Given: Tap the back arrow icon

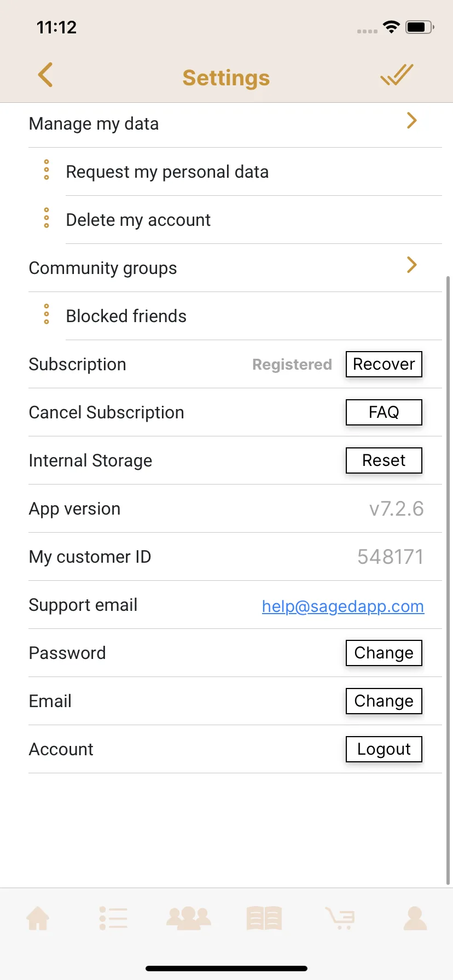Looking at the screenshot, I should coord(45,75).
